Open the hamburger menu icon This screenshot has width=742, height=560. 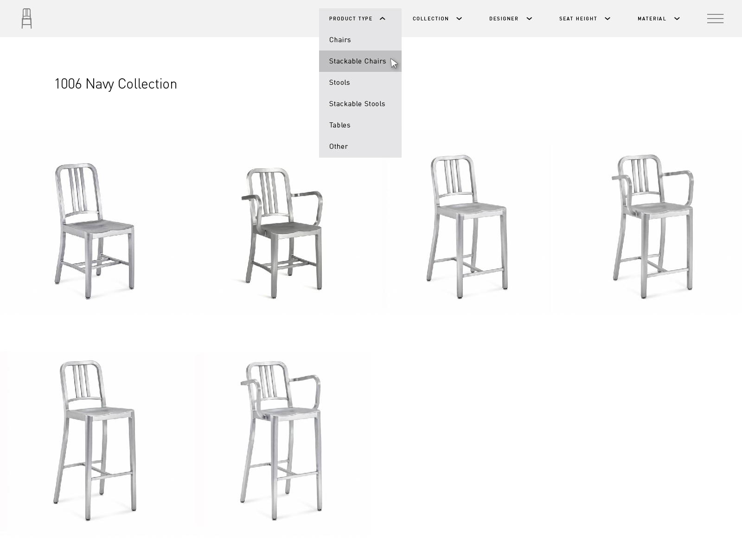coord(715,19)
